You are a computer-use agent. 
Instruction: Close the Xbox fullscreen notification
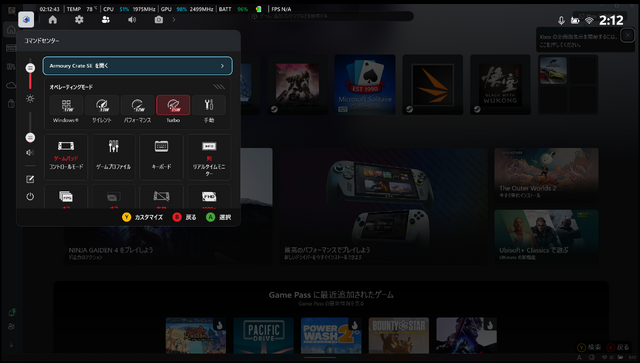627,36
